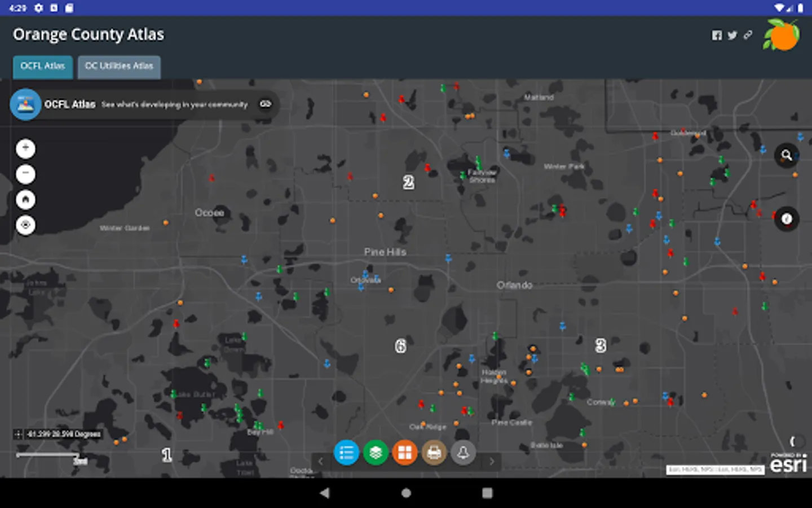Show more widgets with the right arrow
Image resolution: width=812 pixels, height=508 pixels.
[492, 461]
